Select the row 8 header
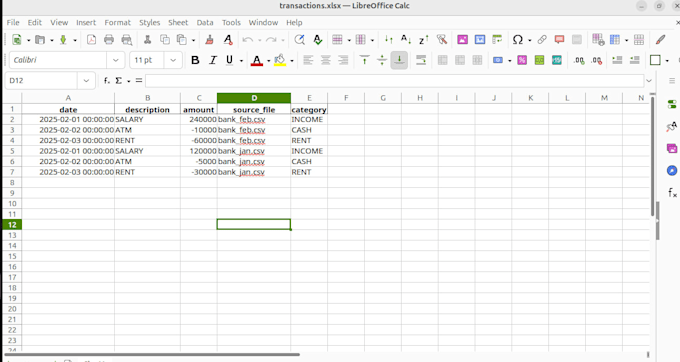The image size is (680, 362). (12, 183)
